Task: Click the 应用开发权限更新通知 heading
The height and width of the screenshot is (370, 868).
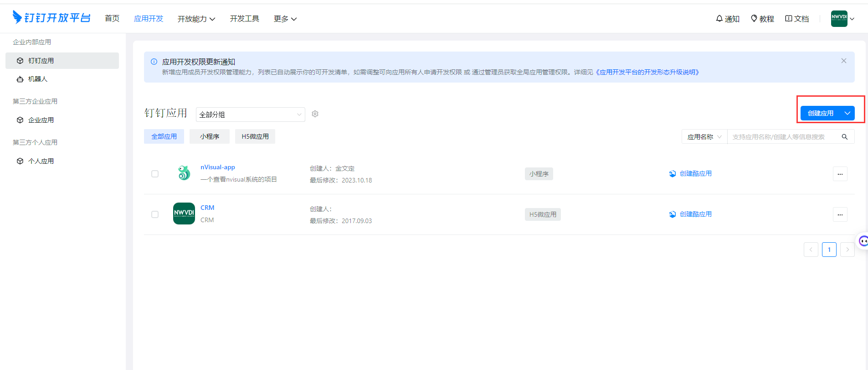Action: point(199,62)
